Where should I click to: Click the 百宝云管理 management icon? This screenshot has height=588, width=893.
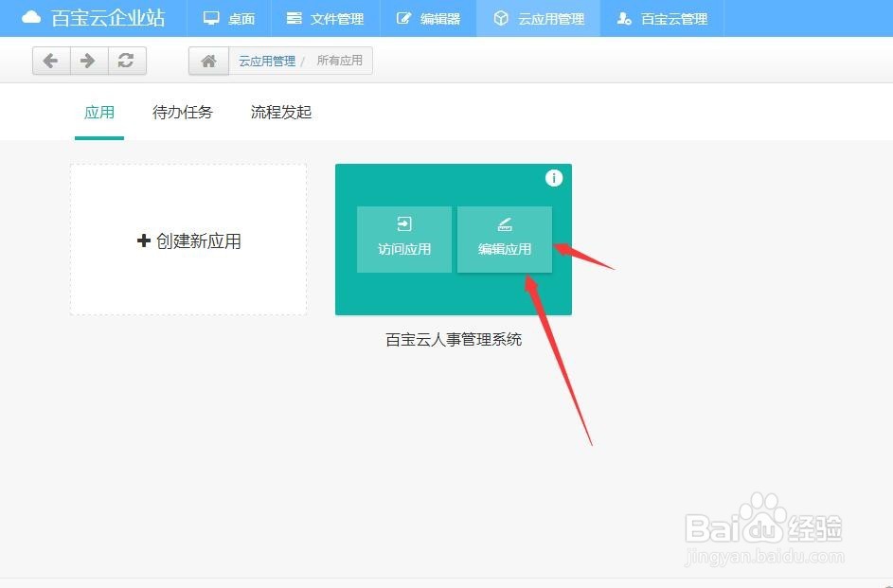623,18
